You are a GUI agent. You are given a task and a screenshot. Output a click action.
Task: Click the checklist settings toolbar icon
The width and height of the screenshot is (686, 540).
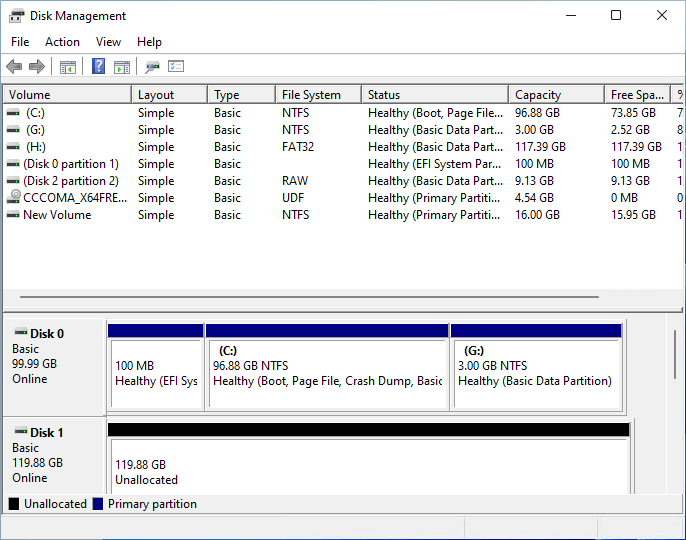pyautogui.click(x=177, y=67)
